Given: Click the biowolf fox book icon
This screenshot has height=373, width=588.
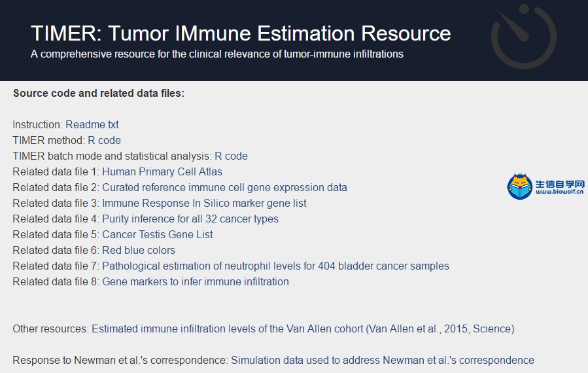Looking at the screenshot, I should click(x=520, y=186).
